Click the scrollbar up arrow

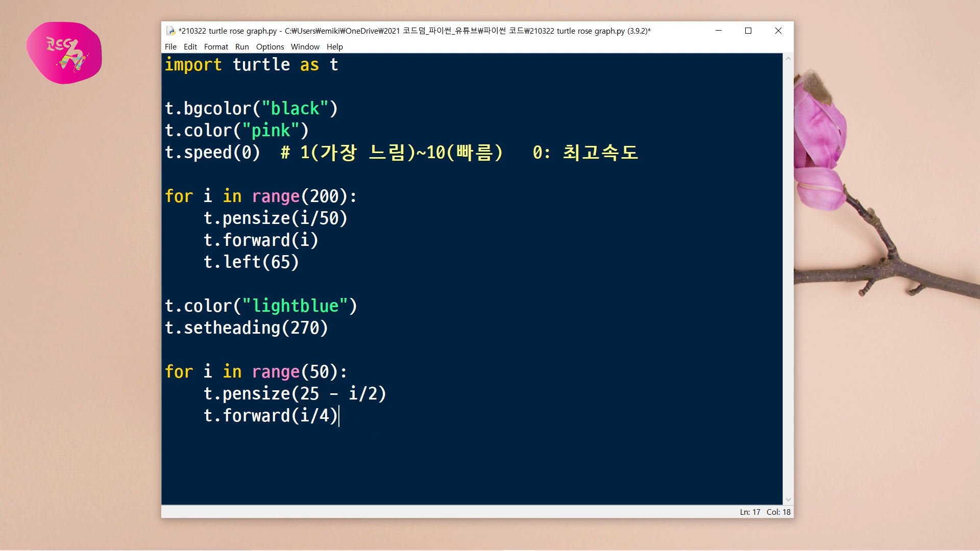tap(788, 59)
